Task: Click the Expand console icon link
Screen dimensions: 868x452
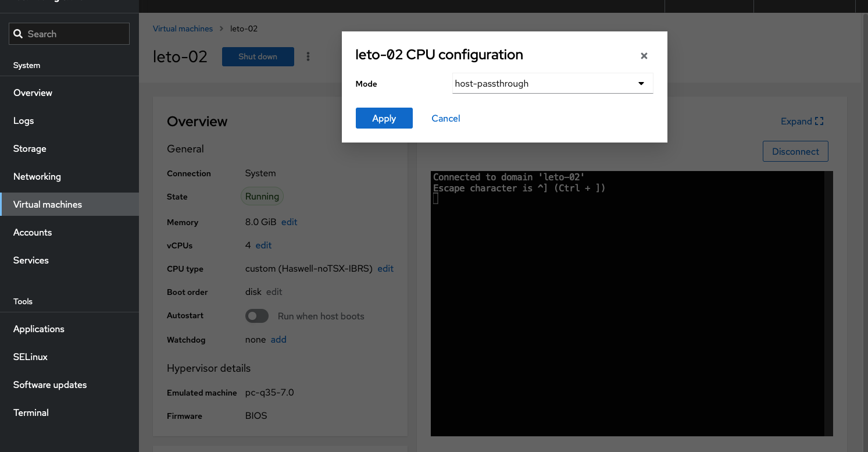Action: pyautogui.click(x=802, y=122)
